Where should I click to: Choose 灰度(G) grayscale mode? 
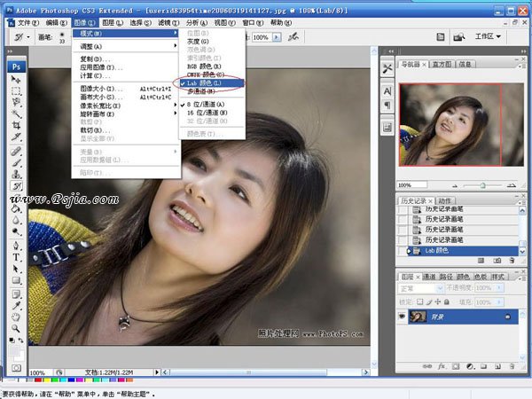coord(211,42)
